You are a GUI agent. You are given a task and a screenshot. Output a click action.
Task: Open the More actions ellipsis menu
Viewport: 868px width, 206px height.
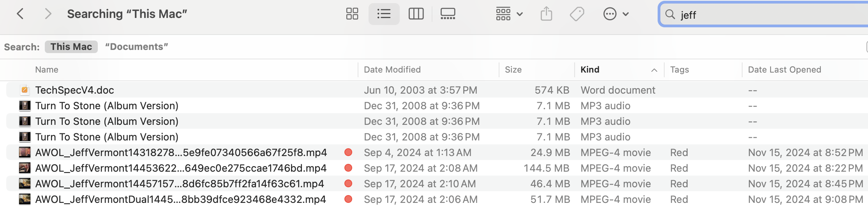(616, 14)
